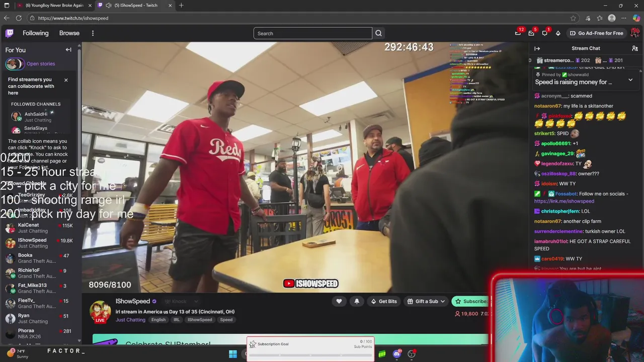This screenshot has width=644, height=362.
Task: Open Just Chatting category link
Action: point(130,320)
